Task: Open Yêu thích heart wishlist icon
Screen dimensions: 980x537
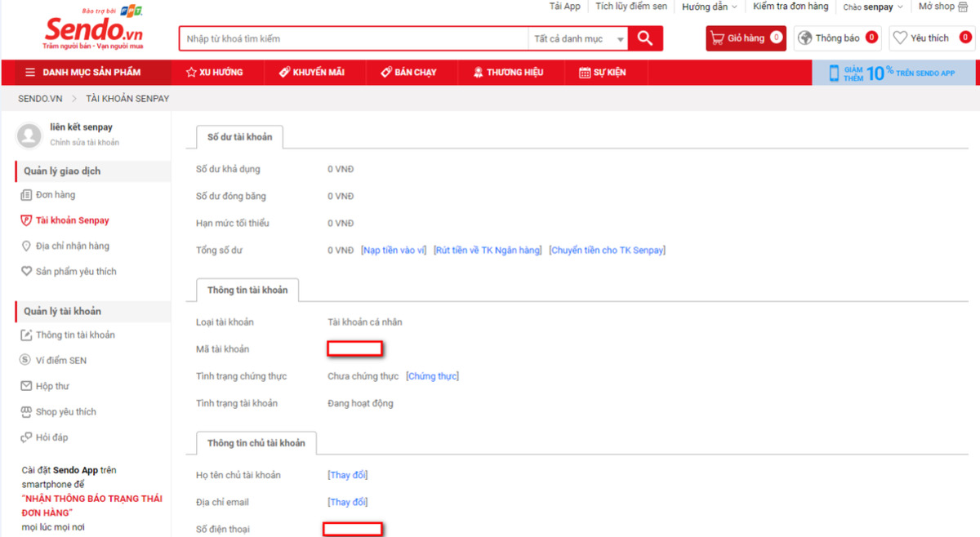Action: 901,38
